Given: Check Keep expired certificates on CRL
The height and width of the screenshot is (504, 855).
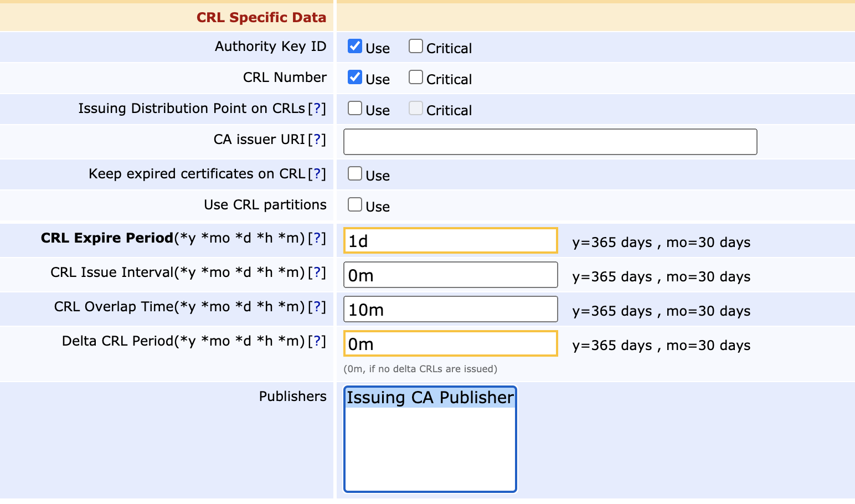Looking at the screenshot, I should [355, 174].
